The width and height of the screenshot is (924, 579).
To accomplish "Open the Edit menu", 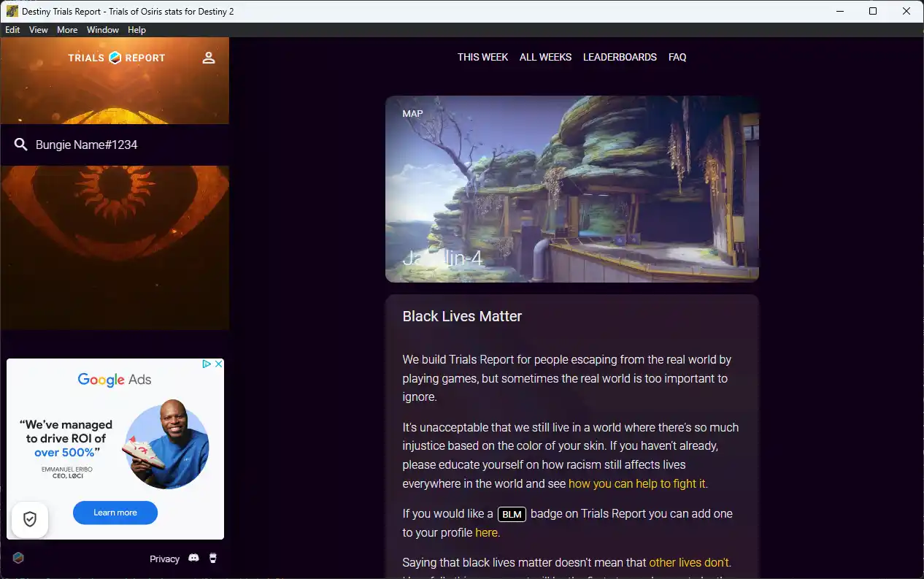I will click(12, 30).
